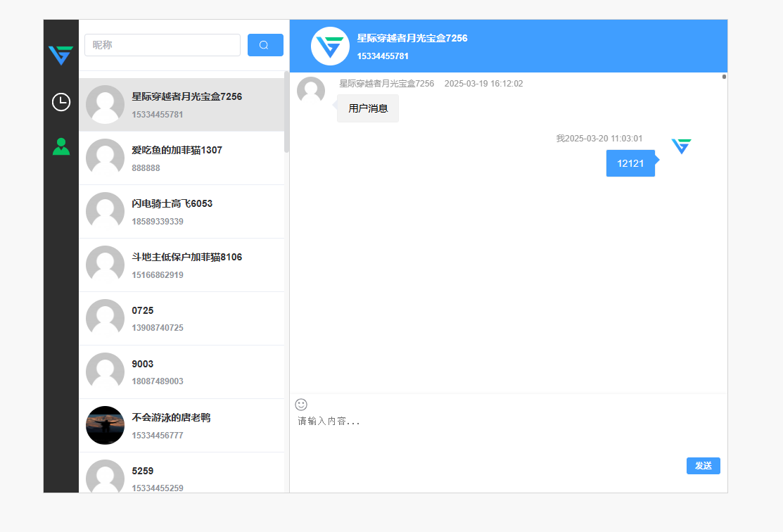This screenshot has height=532, width=783.
Task: Click photo avatar of 不会游泳的唐老鸭
Action: (x=105, y=426)
